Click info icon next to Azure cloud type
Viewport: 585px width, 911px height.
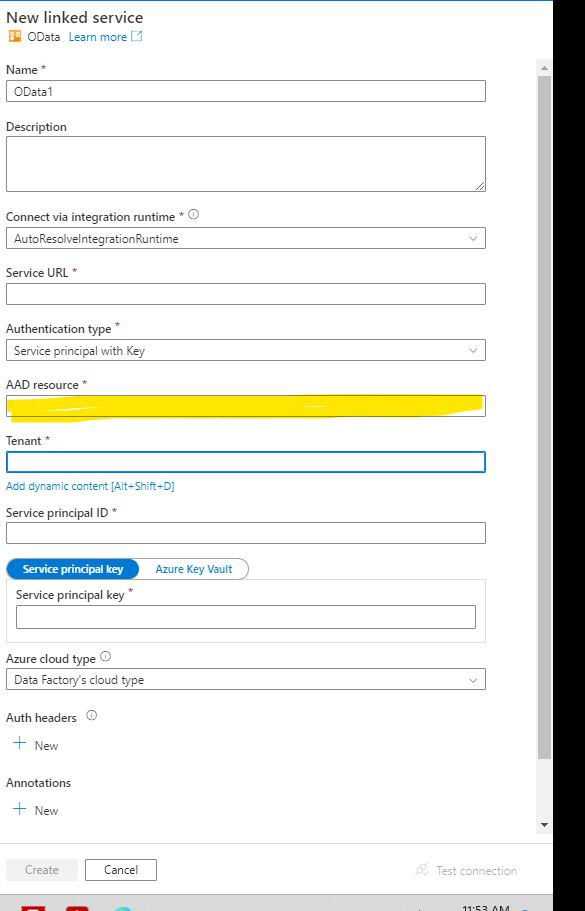(x=105, y=657)
